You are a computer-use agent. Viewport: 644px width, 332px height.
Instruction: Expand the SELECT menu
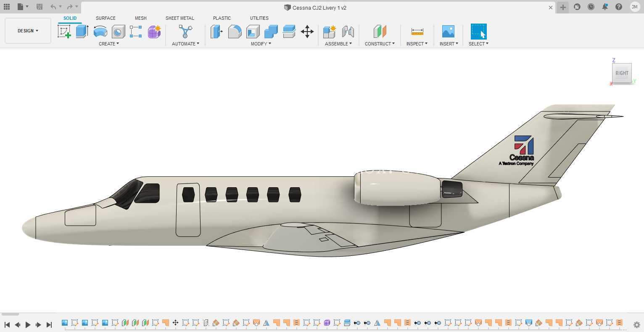[x=478, y=44]
